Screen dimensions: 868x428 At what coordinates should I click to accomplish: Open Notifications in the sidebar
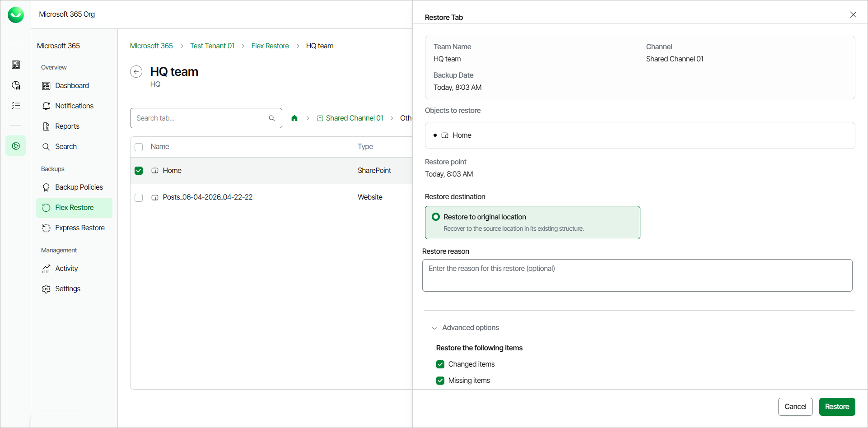click(74, 106)
